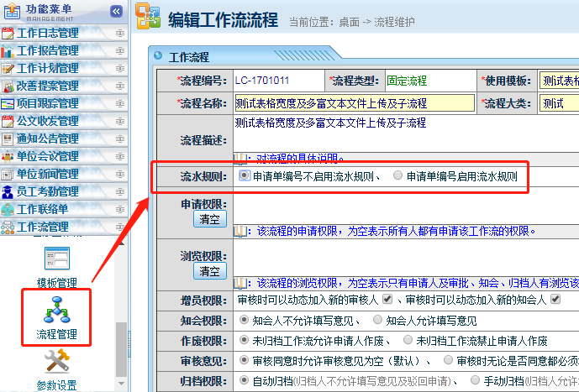Open 改善提案管理 icon
The width and height of the screenshot is (579, 392).
8,86
